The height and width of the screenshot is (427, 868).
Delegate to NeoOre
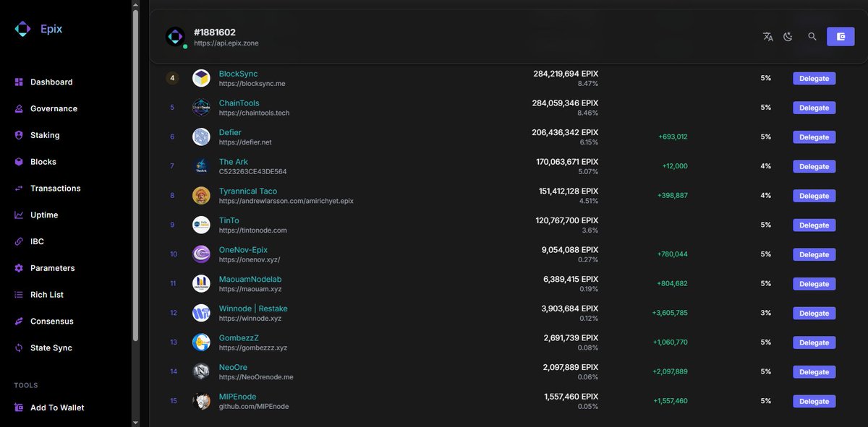[x=814, y=372]
